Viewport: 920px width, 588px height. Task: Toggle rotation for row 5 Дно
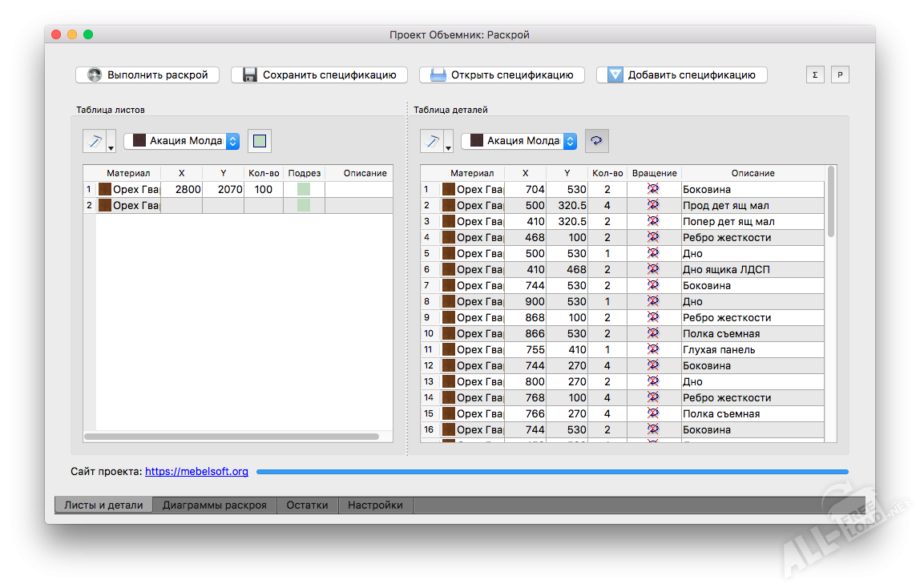653,253
